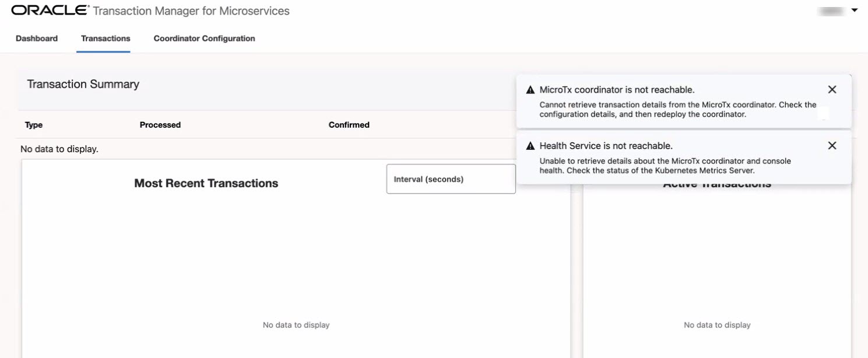Click 'No data to display' in Active Transactions panel
868x358 pixels.
[x=717, y=325]
